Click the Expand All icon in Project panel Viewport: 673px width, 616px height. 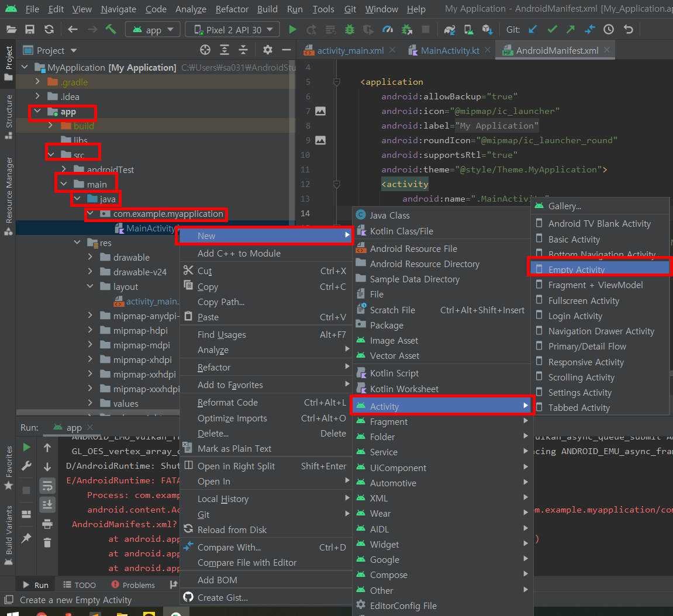click(225, 50)
